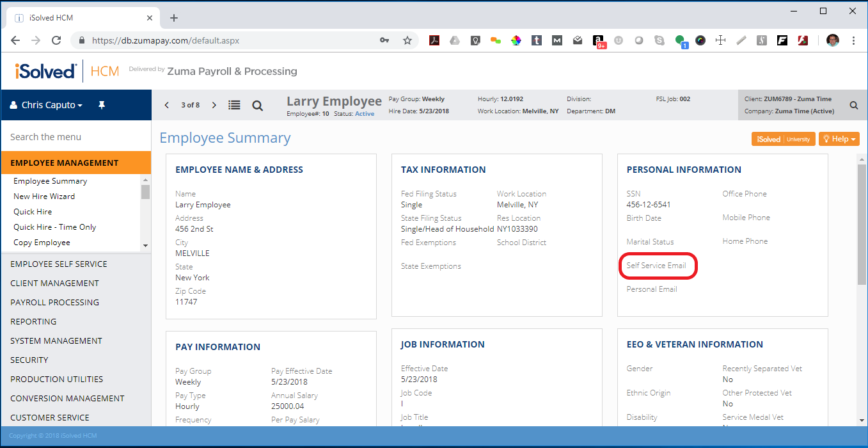Select New Hire Wizard in the menu
This screenshot has height=448, width=868.
tap(44, 196)
